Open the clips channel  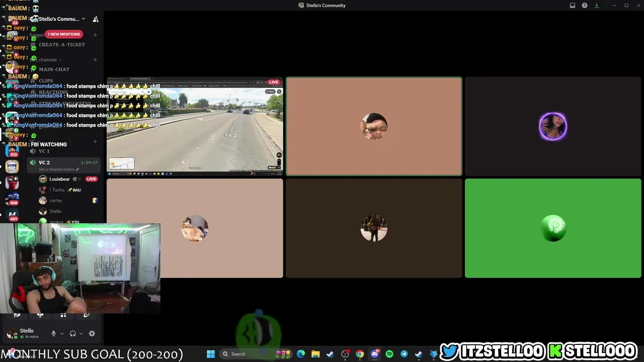46,81
